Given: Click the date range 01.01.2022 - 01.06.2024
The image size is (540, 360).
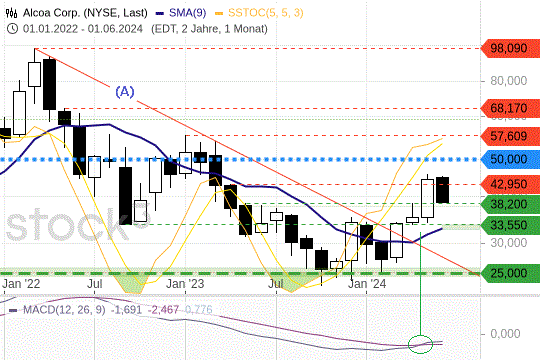Looking at the screenshot, I should click(x=83, y=29).
